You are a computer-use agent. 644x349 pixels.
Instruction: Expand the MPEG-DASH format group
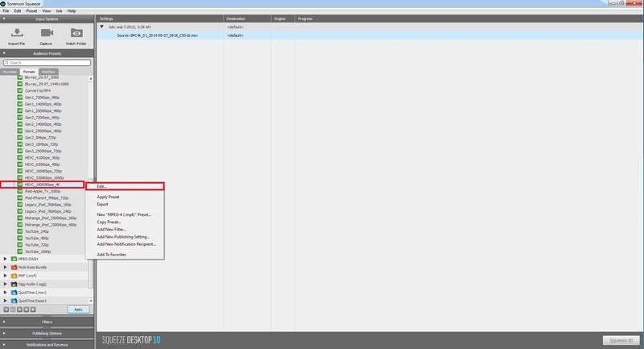coord(6,259)
